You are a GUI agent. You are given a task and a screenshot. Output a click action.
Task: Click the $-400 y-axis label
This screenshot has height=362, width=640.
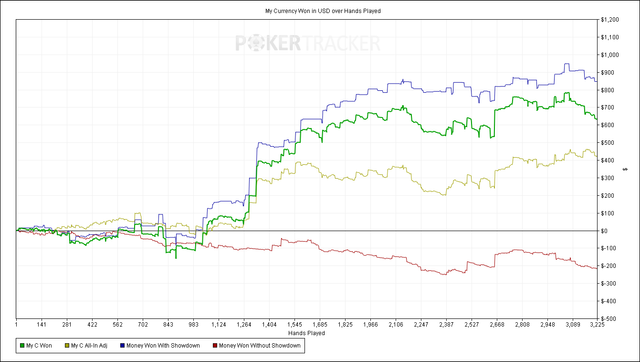click(x=608, y=301)
